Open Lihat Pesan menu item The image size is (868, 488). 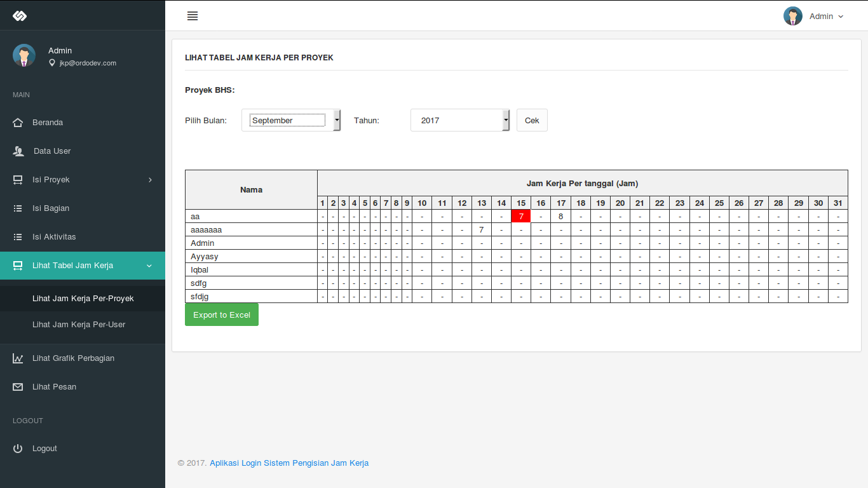pos(83,387)
